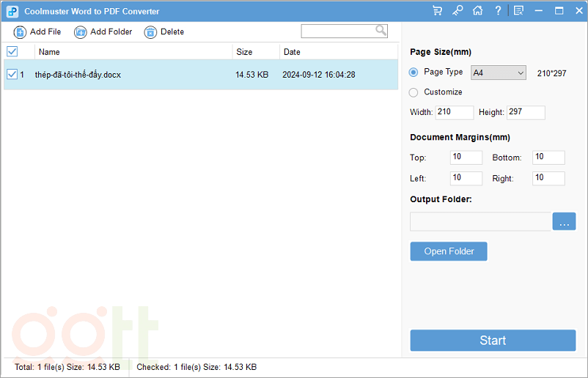Uncheck the thép-đã-tôi-thế-đấy.docx file checkbox
Image resolution: width=588 pixels, height=378 pixels.
click(12, 75)
